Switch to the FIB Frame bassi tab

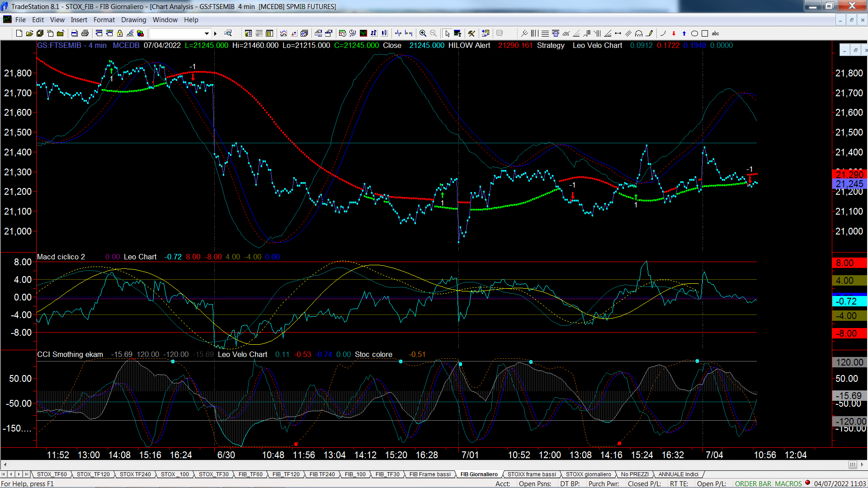[x=430, y=474]
